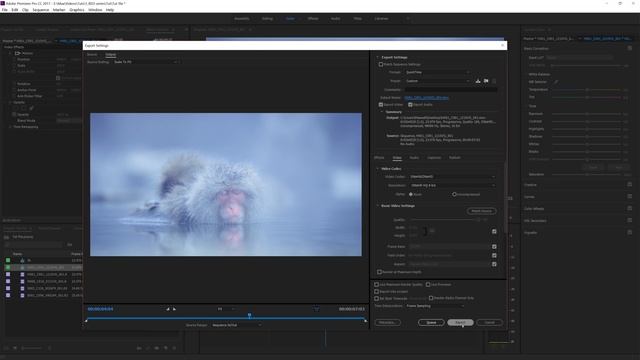Viewport: 640px width, 360px height.
Task: Open the Source Scaling dropdown
Action: pyautogui.click(x=146, y=62)
